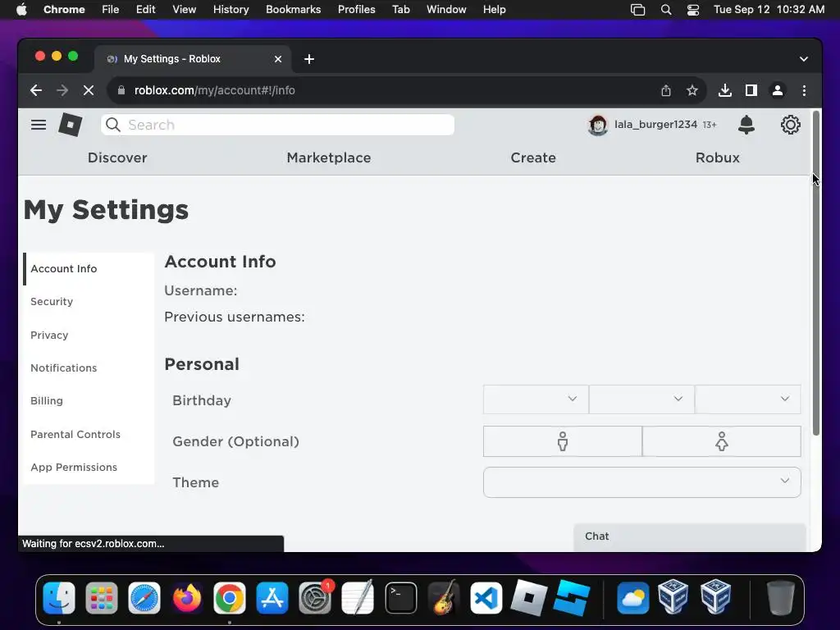The width and height of the screenshot is (840, 630).
Task: Expand the tab search chevron
Action: click(804, 59)
